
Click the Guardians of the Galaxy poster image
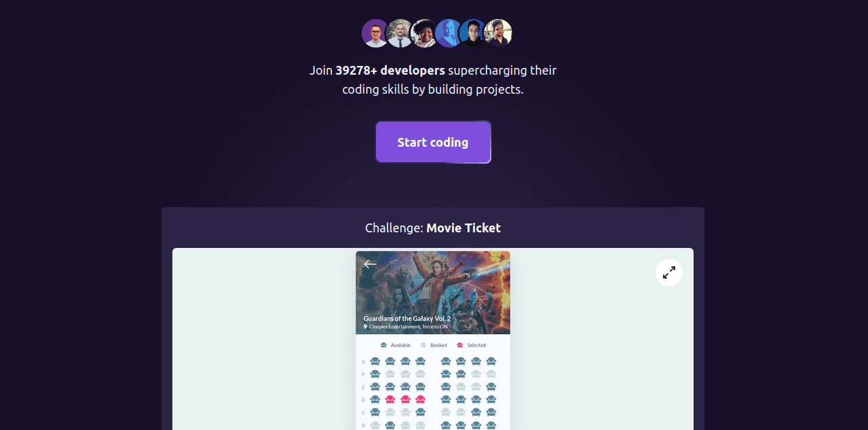pyautogui.click(x=433, y=293)
